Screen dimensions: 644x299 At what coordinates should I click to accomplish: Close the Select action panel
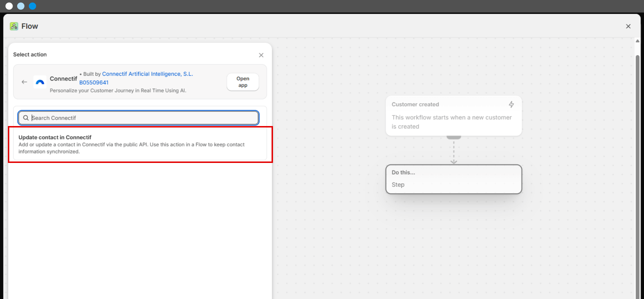pyautogui.click(x=261, y=55)
